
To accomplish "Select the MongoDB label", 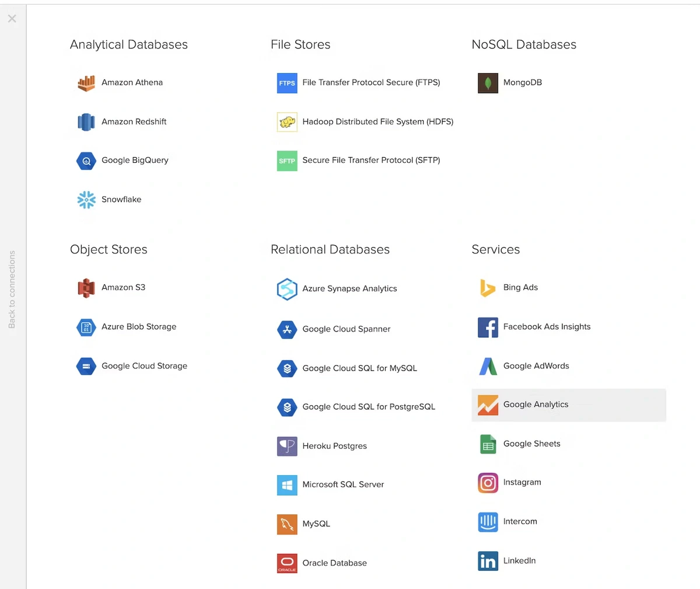I will click(x=523, y=83).
